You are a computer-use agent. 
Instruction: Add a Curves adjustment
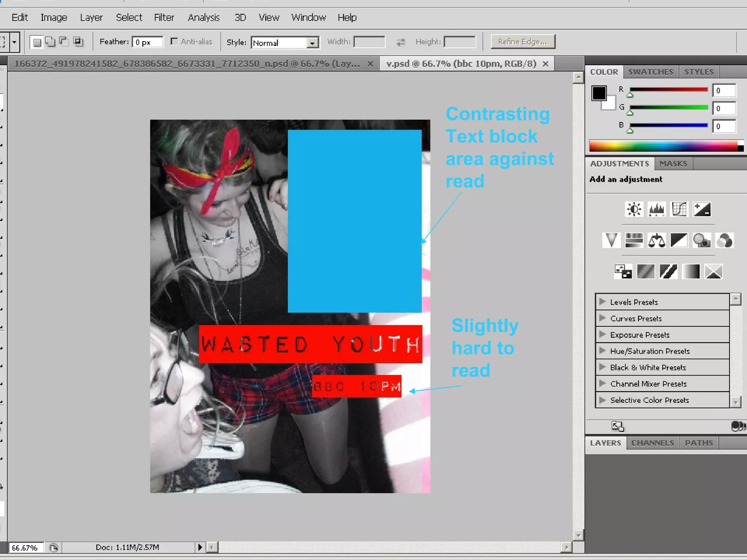679,209
